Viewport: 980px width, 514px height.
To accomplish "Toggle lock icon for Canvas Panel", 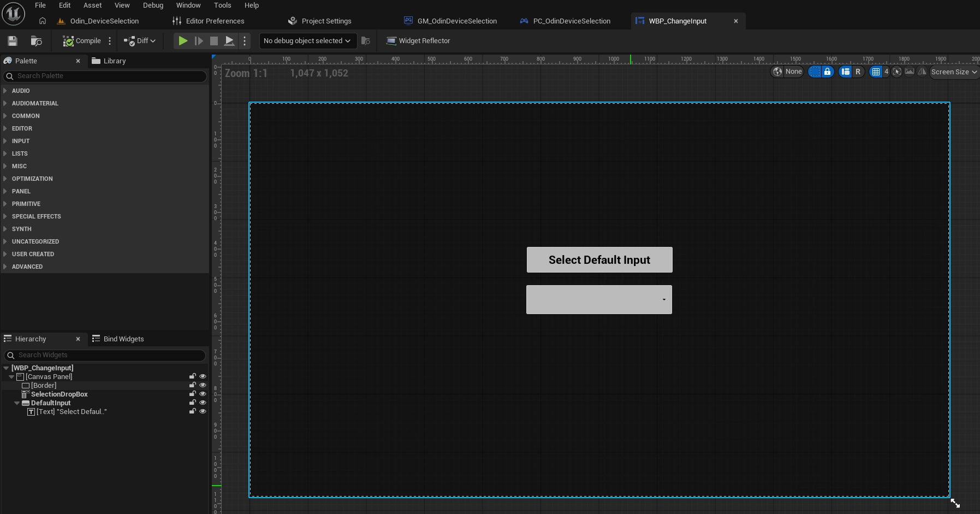I will 193,376.
